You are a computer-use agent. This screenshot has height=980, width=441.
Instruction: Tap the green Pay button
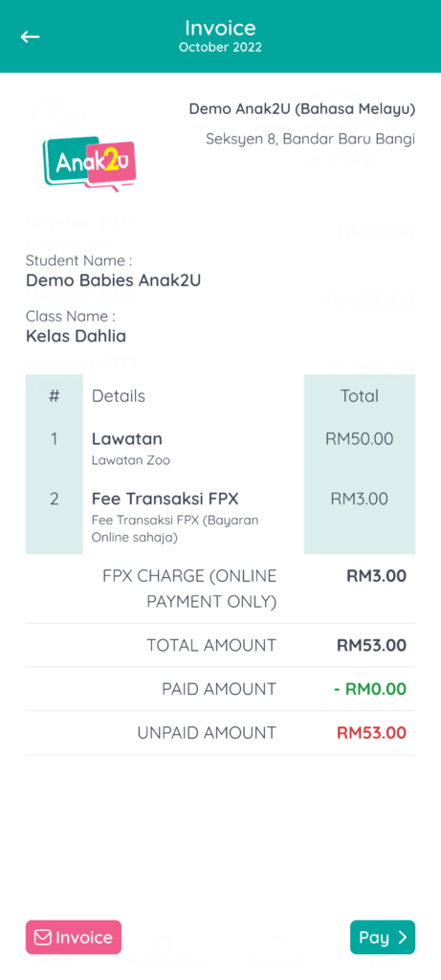(x=383, y=937)
